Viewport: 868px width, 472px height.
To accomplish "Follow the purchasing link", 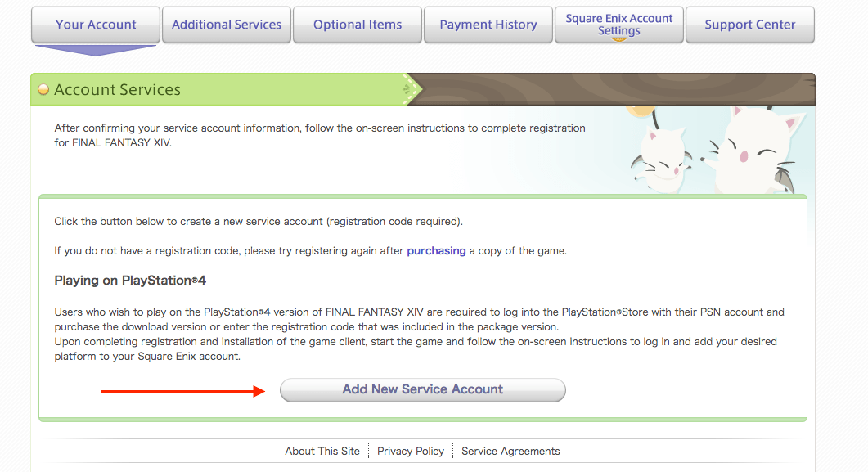I will coord(436,251).
